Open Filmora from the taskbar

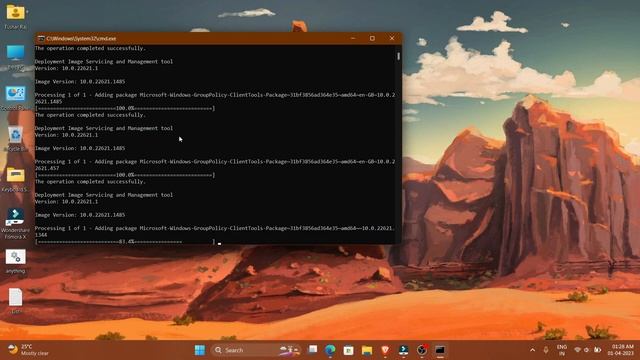tap(403, 350)
